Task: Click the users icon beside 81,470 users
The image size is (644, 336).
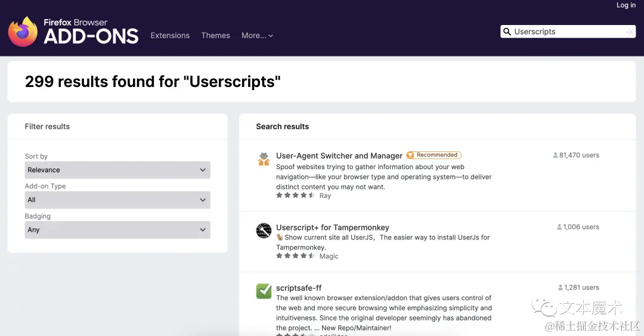Action: click(x=555, y=155)
